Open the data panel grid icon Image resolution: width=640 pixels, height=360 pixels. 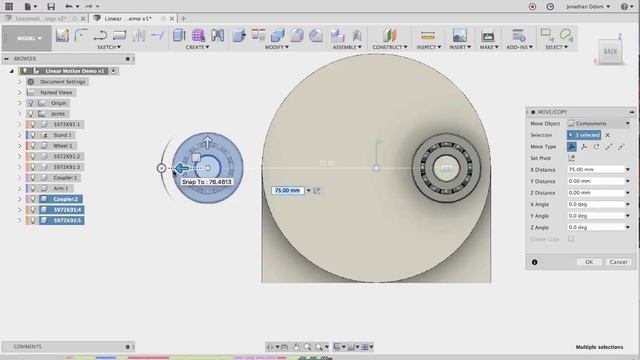pos(9,6)
